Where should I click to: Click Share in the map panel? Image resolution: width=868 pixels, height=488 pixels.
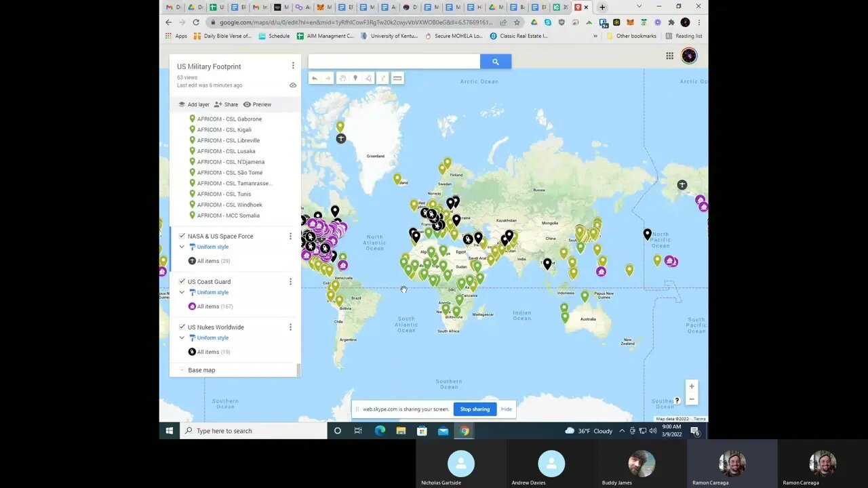[x=226, y=104]
